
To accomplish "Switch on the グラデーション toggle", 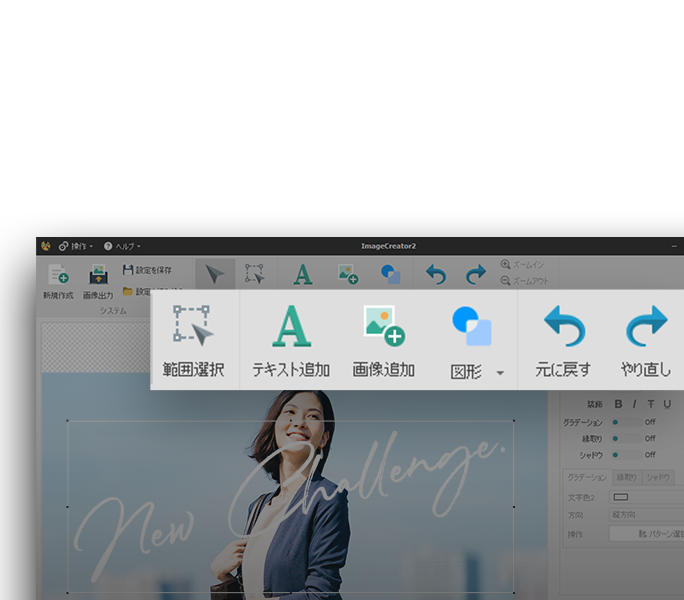I will tap(626, 422).
